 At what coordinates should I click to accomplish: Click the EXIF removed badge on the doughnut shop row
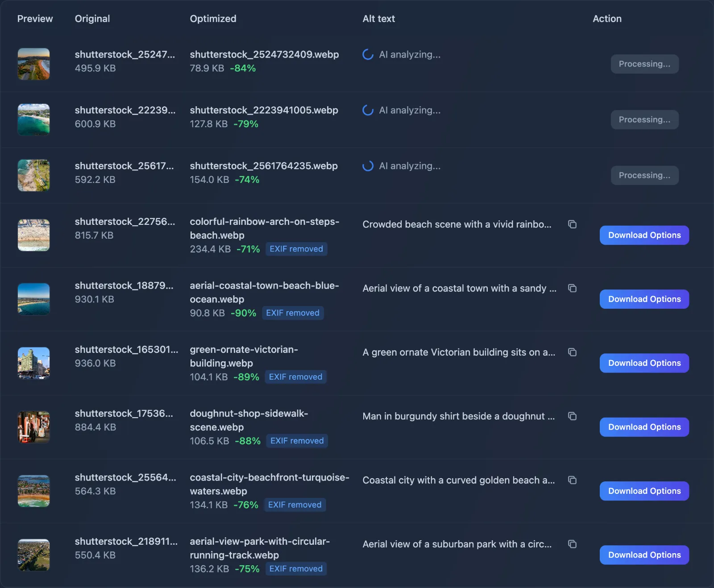[x=297, y=441]
